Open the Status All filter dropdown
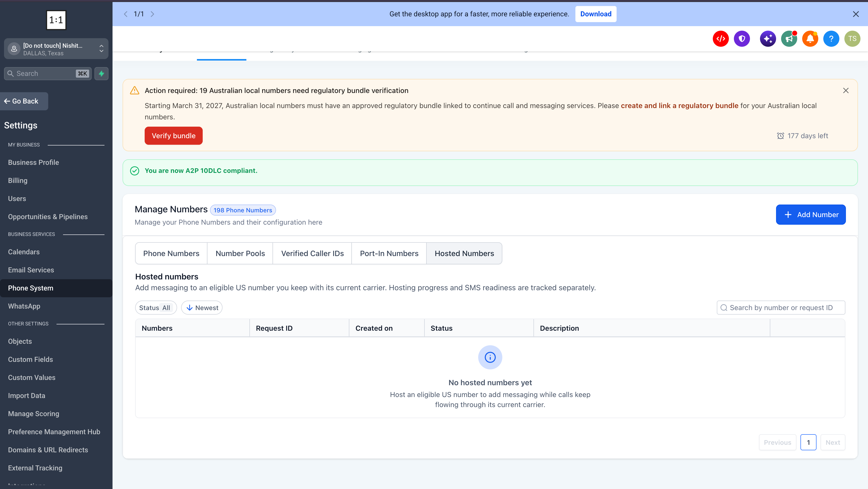868x489 pixels. pos(156,308)
